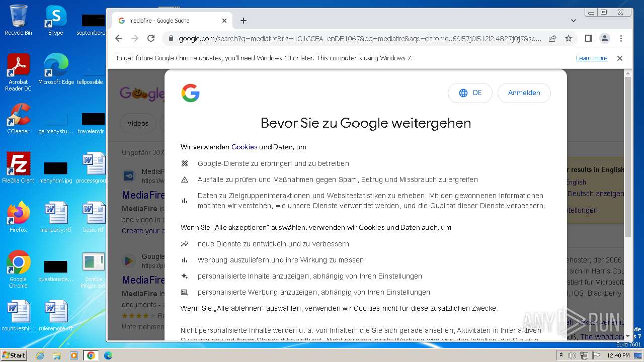The image size is (644, 362).
Task: Launch Microsoft Edge desktop shortcut
Action: coord(56,69)
